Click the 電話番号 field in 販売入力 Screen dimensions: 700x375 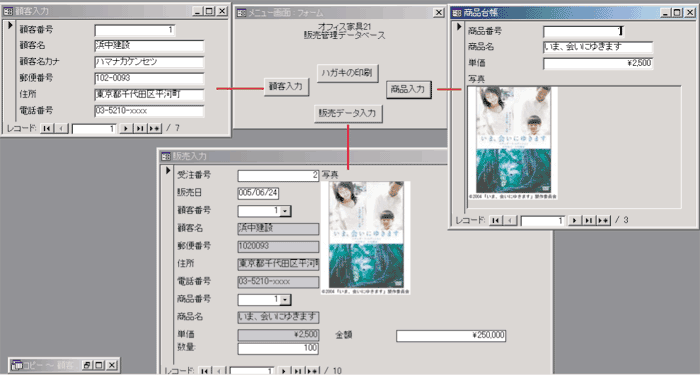[278, 282]
